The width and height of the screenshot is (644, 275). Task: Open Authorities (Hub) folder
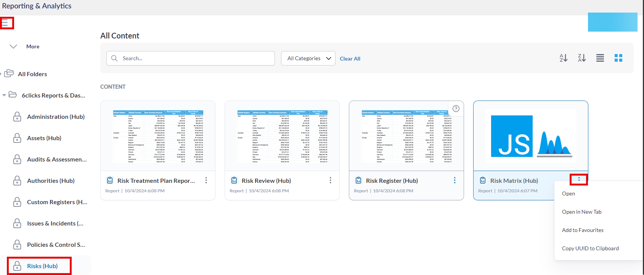51,181
